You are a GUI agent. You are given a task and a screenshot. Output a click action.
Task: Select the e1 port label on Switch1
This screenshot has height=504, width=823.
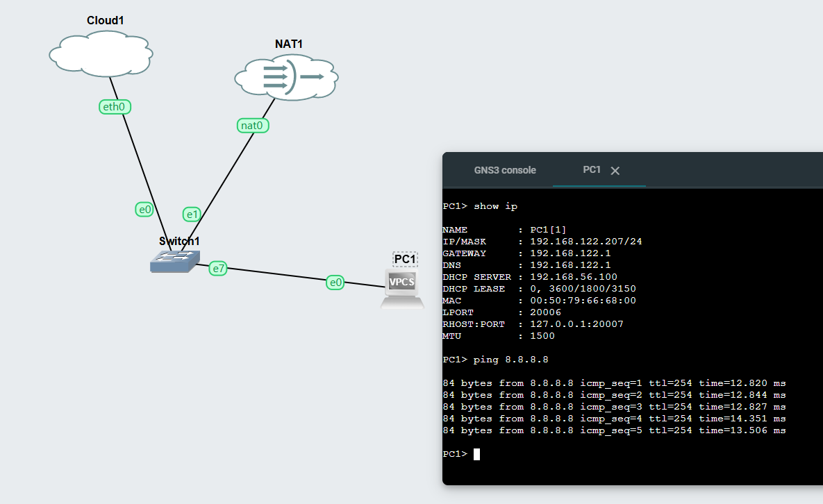coord(192,214)
